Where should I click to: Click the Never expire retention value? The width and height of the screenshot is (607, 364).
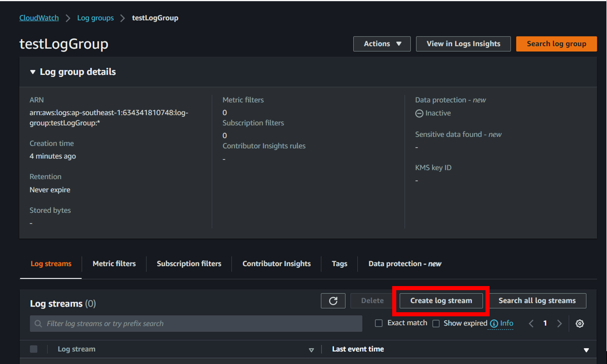(50, 190)
